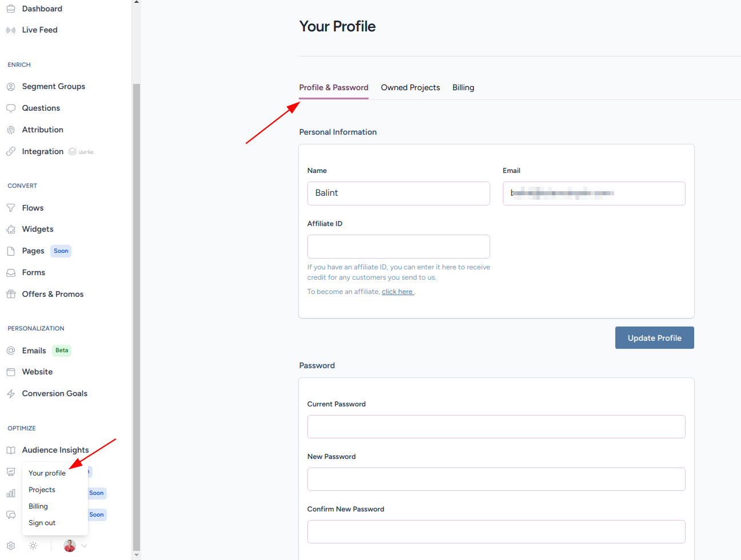This screenshot has width=741, height=560.
Task: Select Sign out from user menu
Action: 42,523
